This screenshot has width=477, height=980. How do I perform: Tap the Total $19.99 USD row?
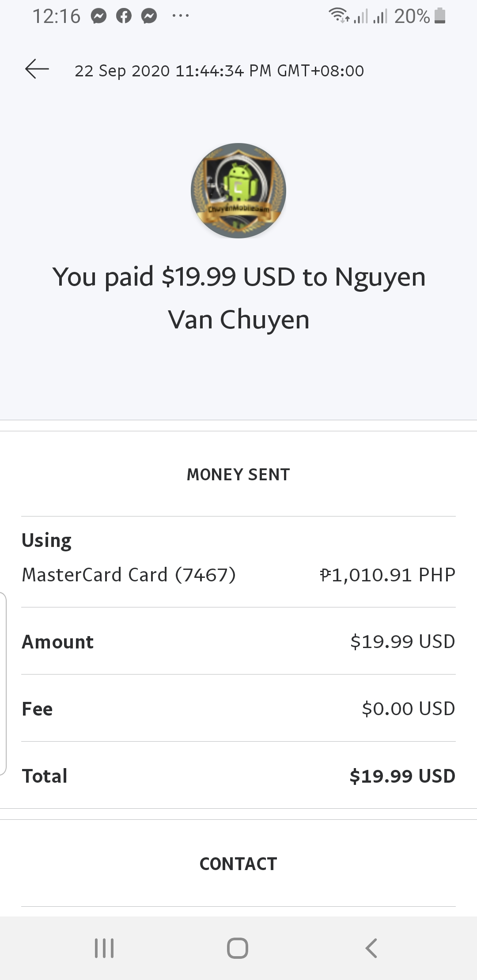pyautogui.click(x=238, y=776)
